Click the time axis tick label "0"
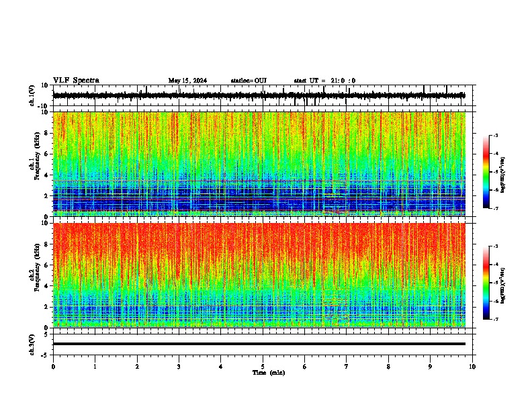Image resolution: width=532 pixels, height=411 pixels. (x=53, y=367)
